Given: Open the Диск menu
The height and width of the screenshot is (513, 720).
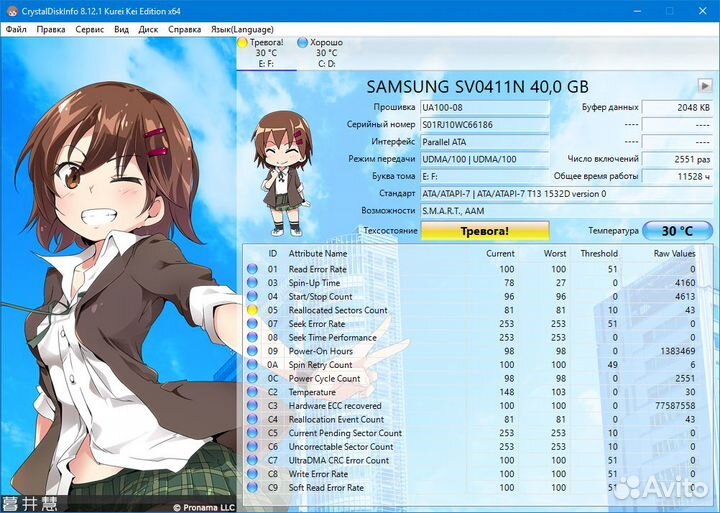Looking at the screenshot, I should [x=148, y=29].
